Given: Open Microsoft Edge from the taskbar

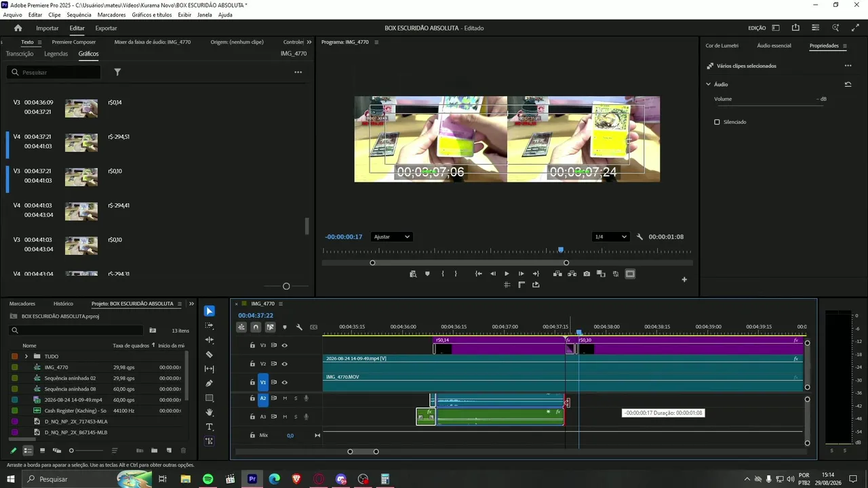Looking at the screenshot, I should 274,479.
